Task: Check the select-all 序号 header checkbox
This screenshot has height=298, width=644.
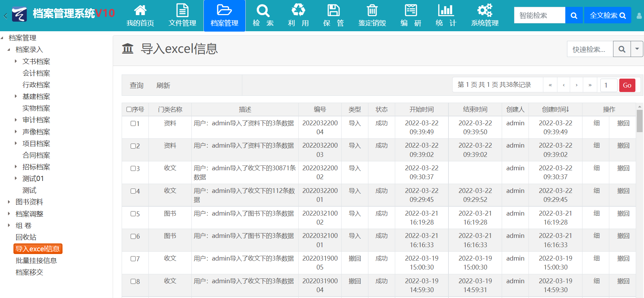Action: click(129, 110)
